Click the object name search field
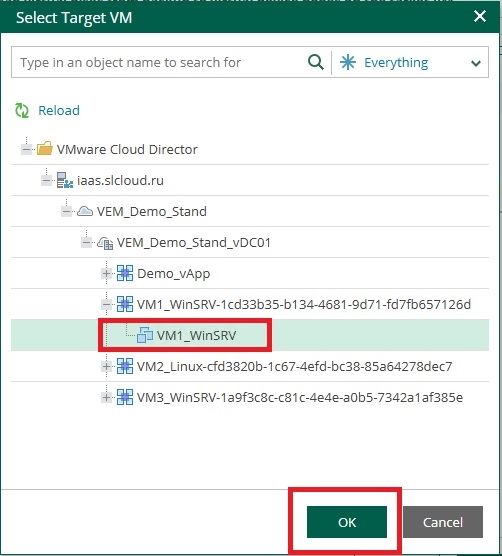Viewport: 502px width, 556px height. tap(160, 62)
